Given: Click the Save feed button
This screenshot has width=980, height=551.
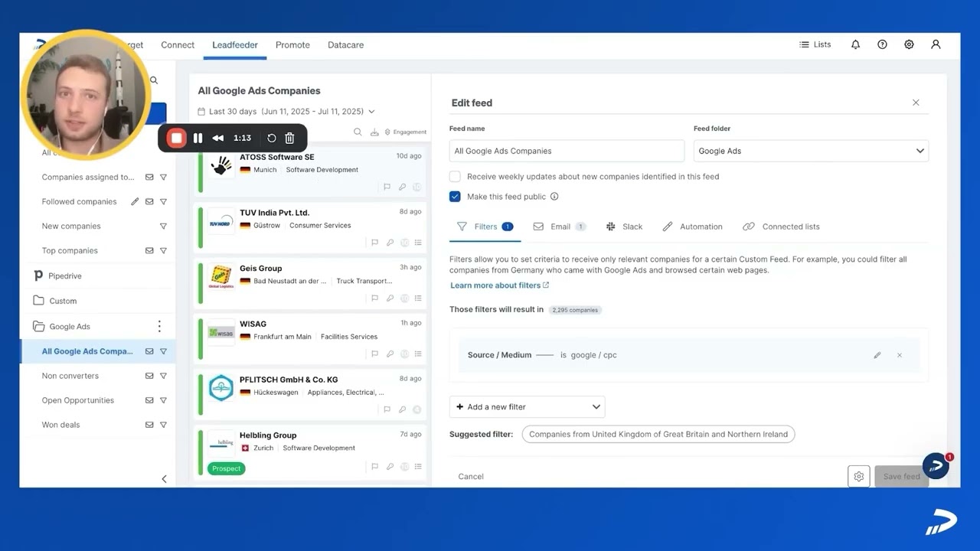Looking at the screenshot, I should point(901,476).
